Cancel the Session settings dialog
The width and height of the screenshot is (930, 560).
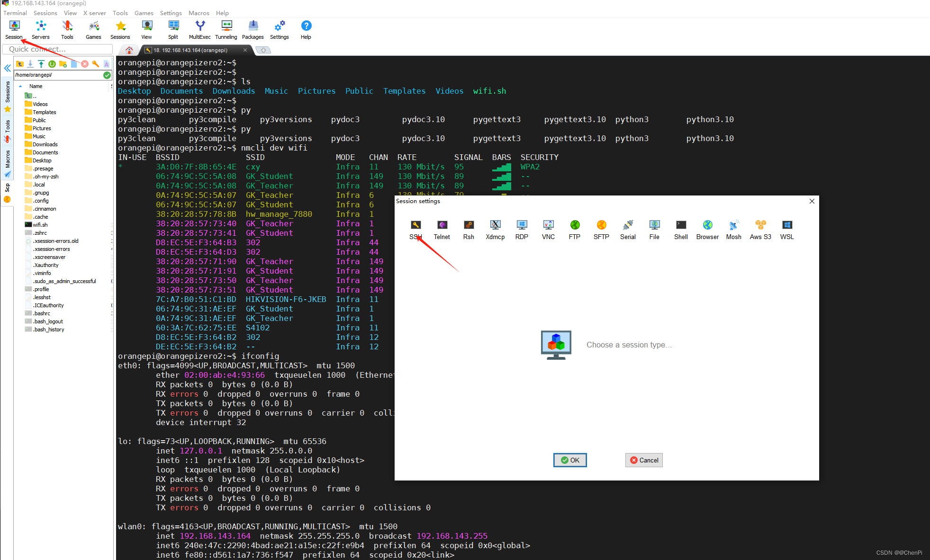(644, 460)
